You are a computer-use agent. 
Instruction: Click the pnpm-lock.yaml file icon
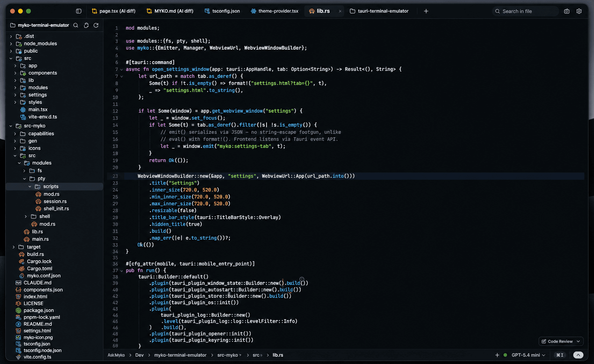pyautogui.click(x=18, y=317)
